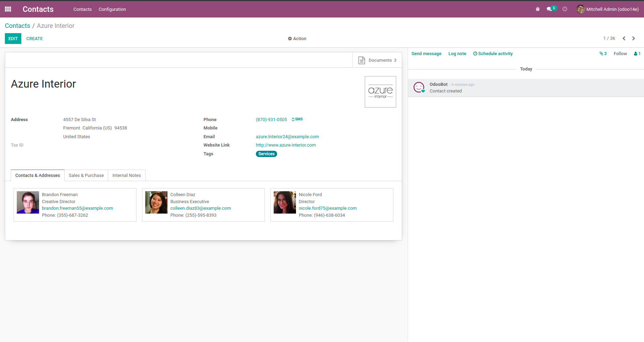Image resolution: width=644 pixels, height=342 pixels.
Task: Click the EDIT button
Action: click(x=13, y=38)
